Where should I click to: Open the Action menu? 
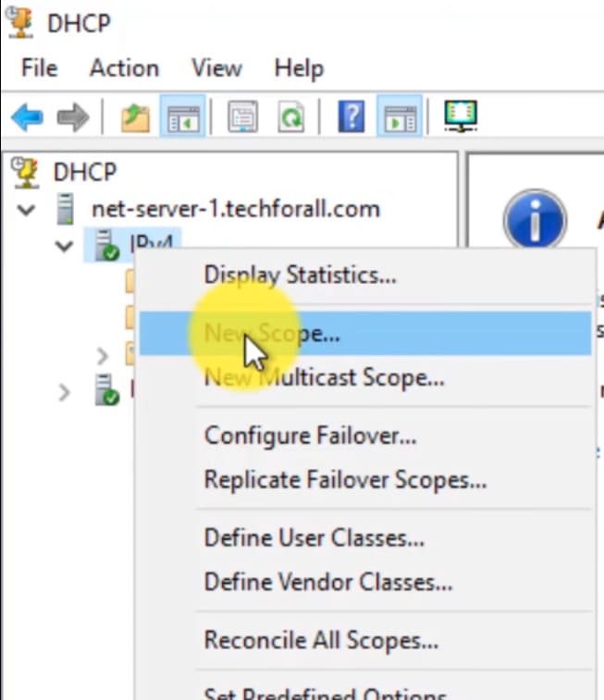point(124,68)
